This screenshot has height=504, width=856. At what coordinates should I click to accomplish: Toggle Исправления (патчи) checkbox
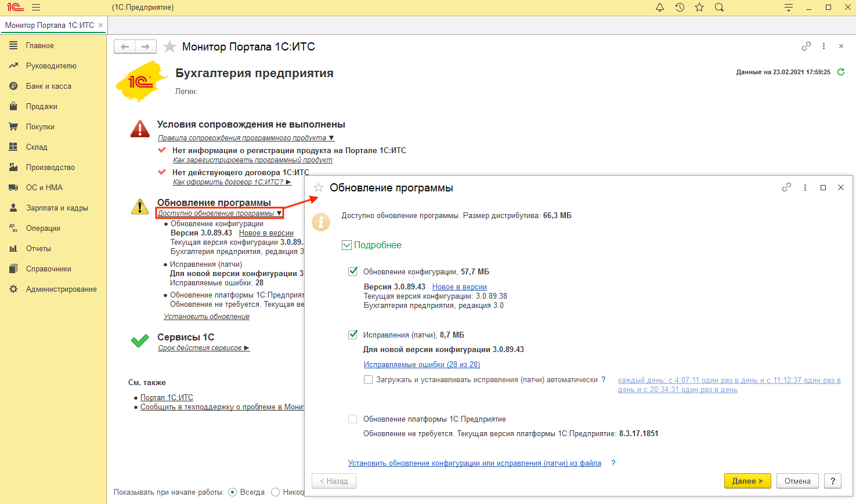[353, 335]
